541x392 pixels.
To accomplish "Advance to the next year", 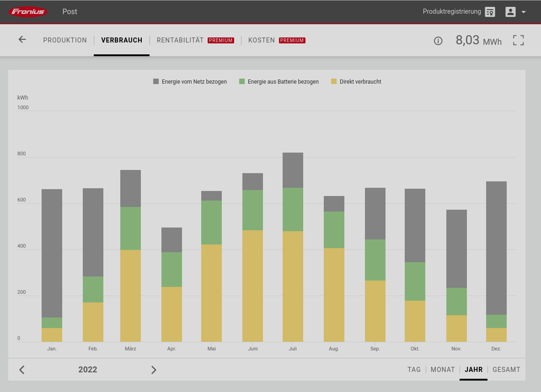I will click(x=154, y=370).
